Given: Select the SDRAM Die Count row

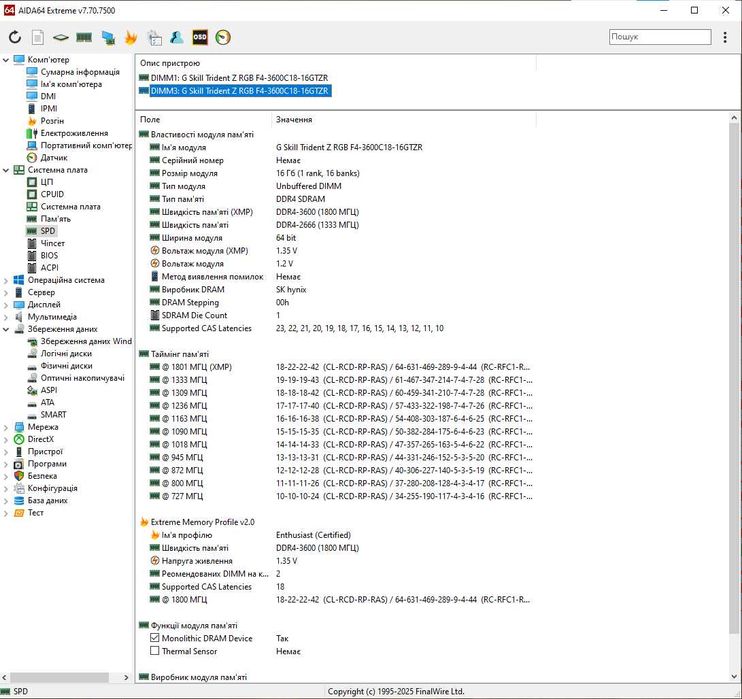Looking at the screenshot, I should (x=336, y=315).
